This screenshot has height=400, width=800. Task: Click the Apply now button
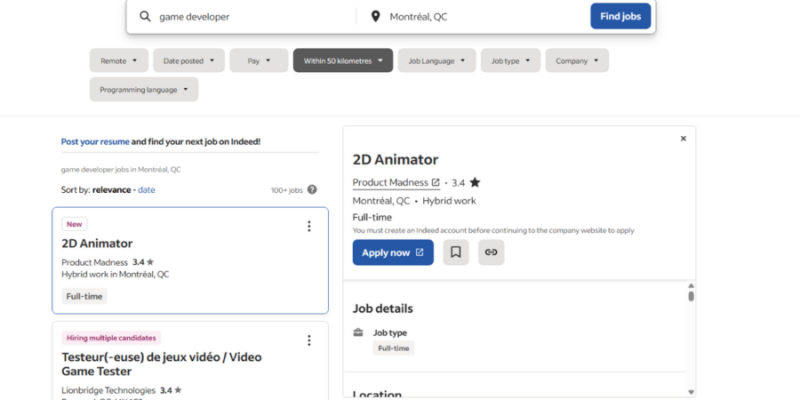click(x=393, y=253)
